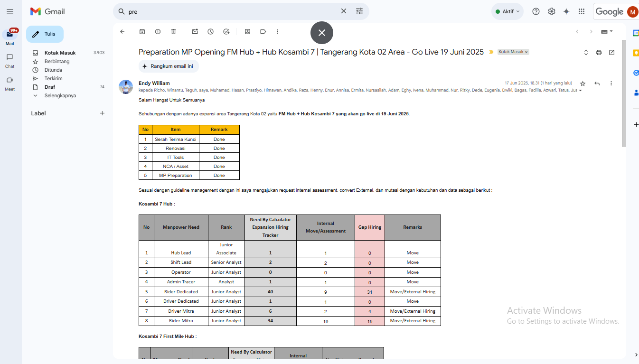Click the Kosambi 7 First Mile Hub heading
Screen dimensions: 639x364
click(x=168, y=336)
